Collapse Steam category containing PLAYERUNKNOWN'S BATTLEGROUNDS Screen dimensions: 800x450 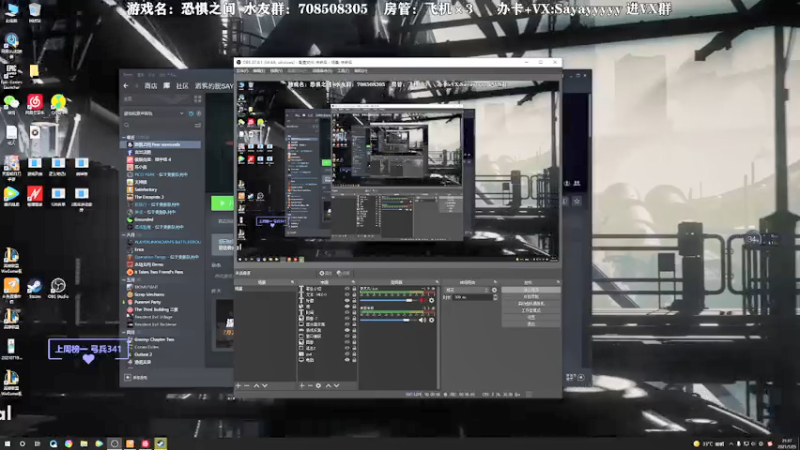(x=124, y=235)
